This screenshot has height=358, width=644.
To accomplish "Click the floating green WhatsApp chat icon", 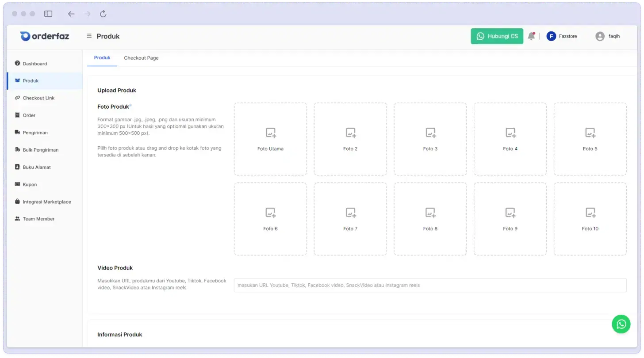I will coord(621,324).
